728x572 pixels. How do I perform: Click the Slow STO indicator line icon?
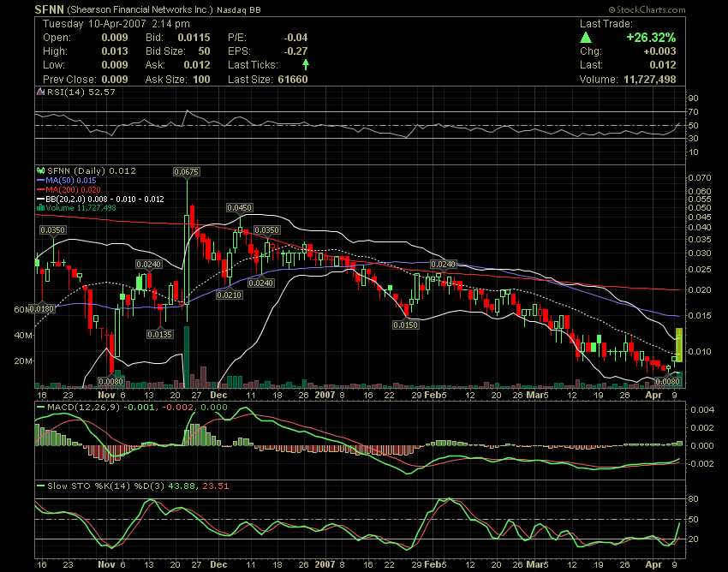pyautogui.click(x=39, y=486)
